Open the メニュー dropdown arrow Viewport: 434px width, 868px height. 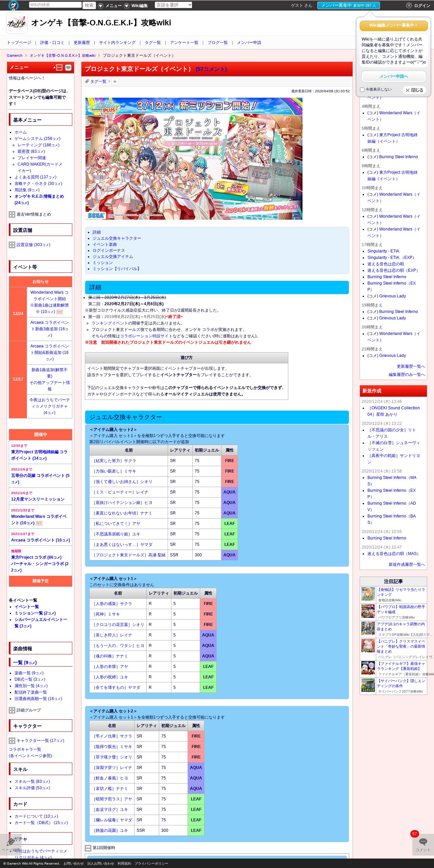tap(100, 6)
